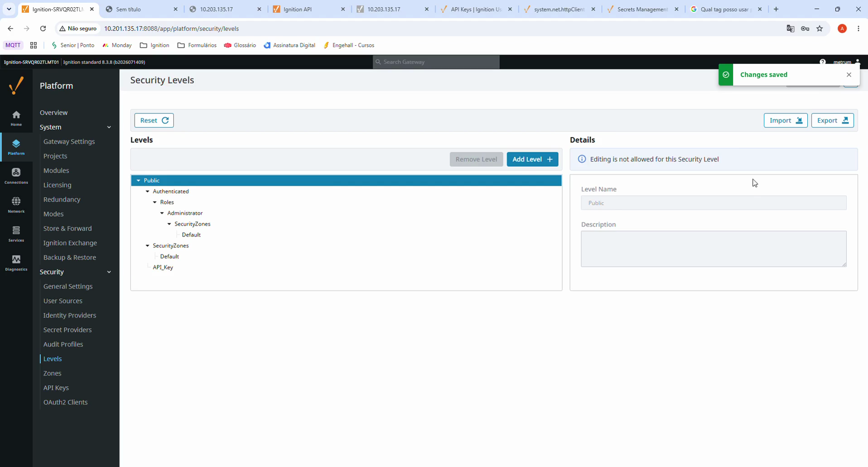Open the Audit Profiles page
Screen dimensions: 868x467
pos(63,345)
